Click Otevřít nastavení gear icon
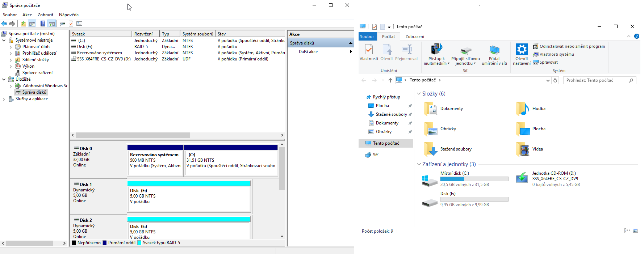Viewport: 644px width, 254px height. (x=522, y=50)
